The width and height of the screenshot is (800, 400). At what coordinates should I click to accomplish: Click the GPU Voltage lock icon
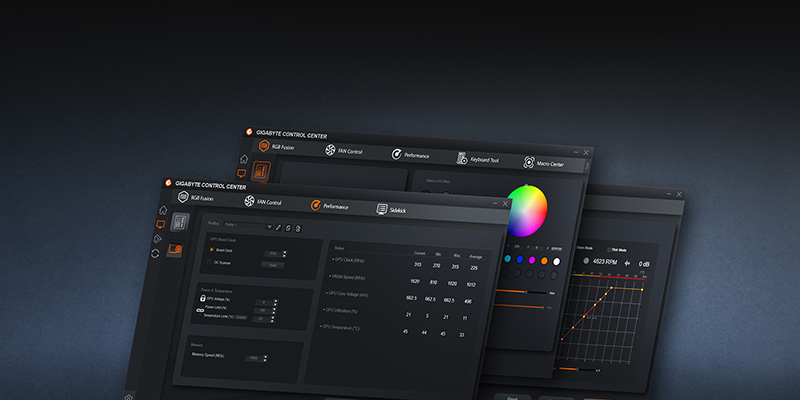tap(203, 298)
